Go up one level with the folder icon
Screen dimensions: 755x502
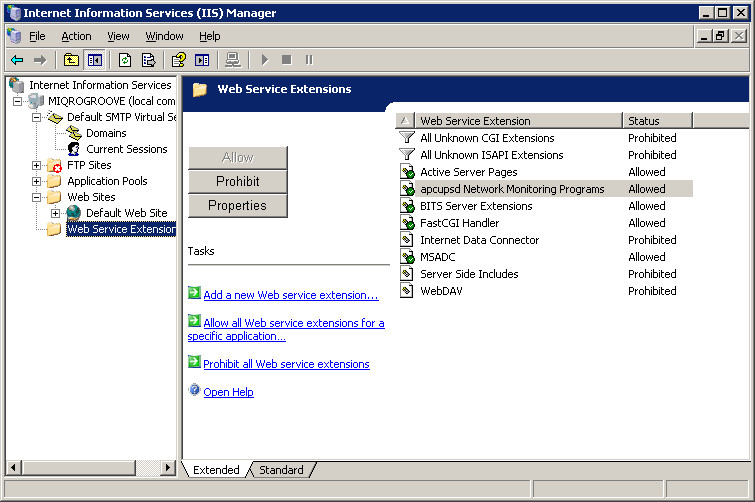pos(71,60)
